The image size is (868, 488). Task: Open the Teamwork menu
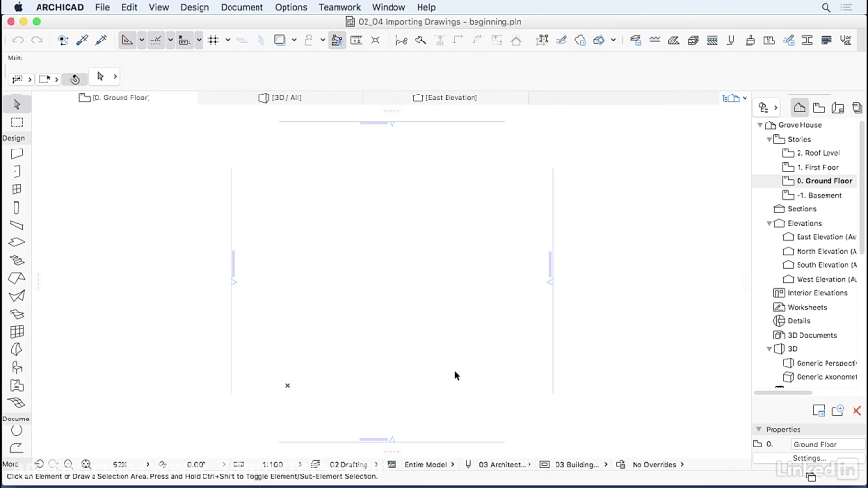(x=339, y=7)
